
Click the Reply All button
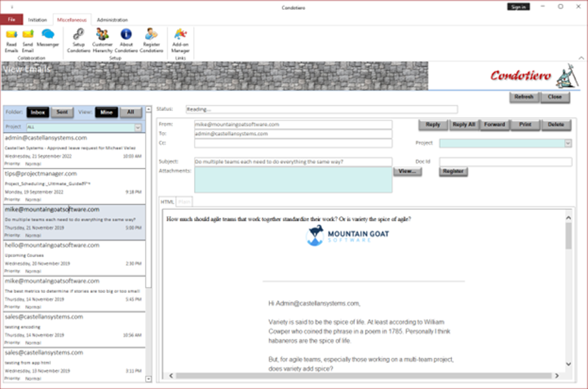pos(464,125)
